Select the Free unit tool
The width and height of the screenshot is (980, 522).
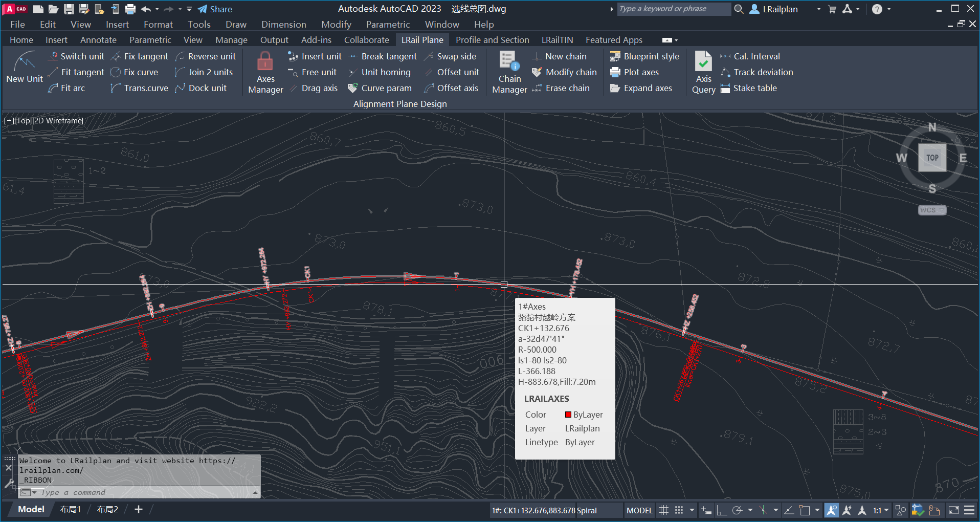(x=313, y=72)
